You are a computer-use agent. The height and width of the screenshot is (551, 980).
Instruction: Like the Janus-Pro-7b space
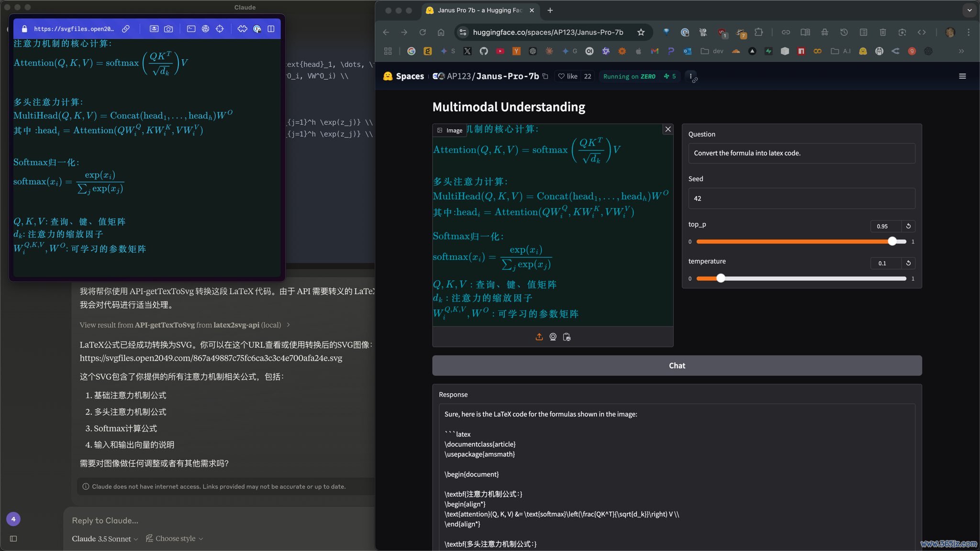[568, 76]
